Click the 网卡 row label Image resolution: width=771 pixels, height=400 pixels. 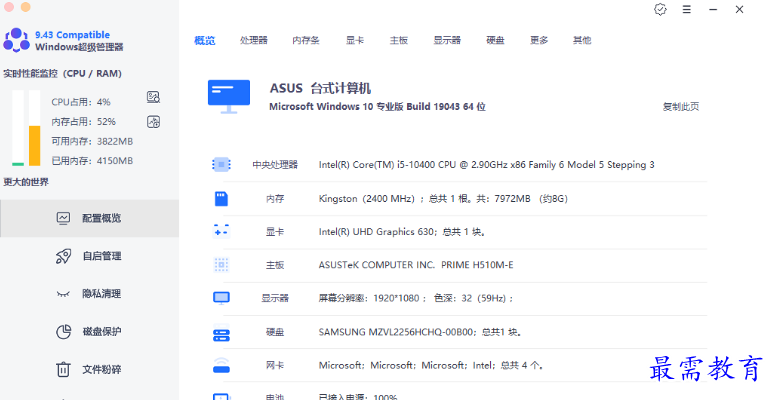[x=275, y=366]
